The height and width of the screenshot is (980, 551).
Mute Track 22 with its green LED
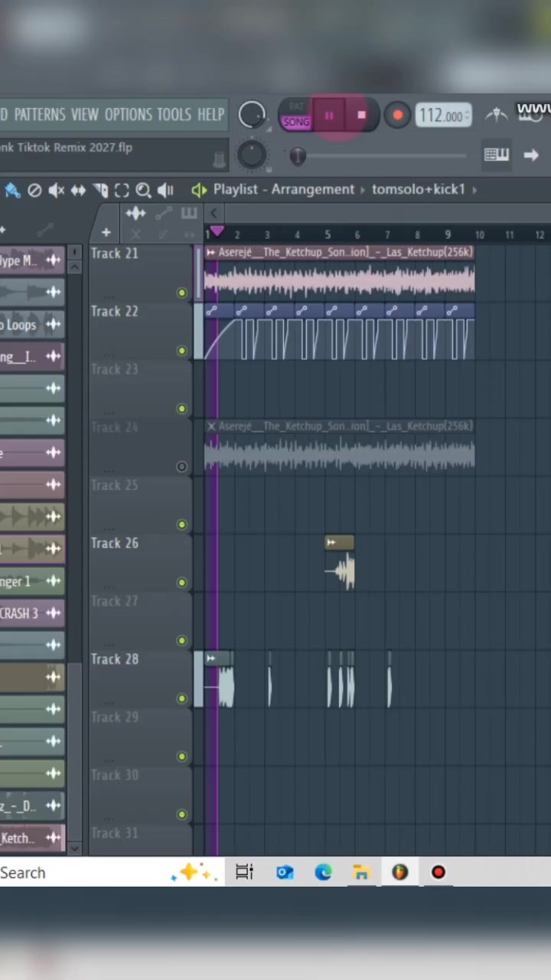click(x=181, y=351)
